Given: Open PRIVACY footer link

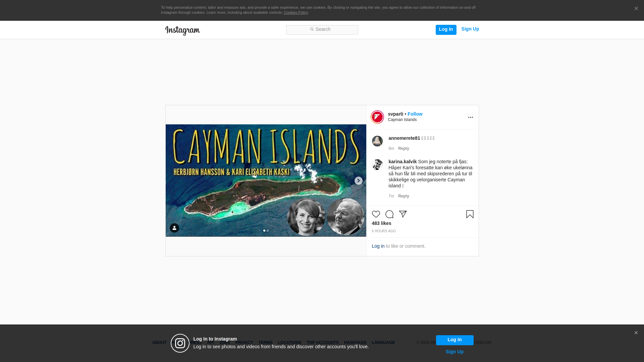Looking at the screenshot, I should (x=244, y=343).
